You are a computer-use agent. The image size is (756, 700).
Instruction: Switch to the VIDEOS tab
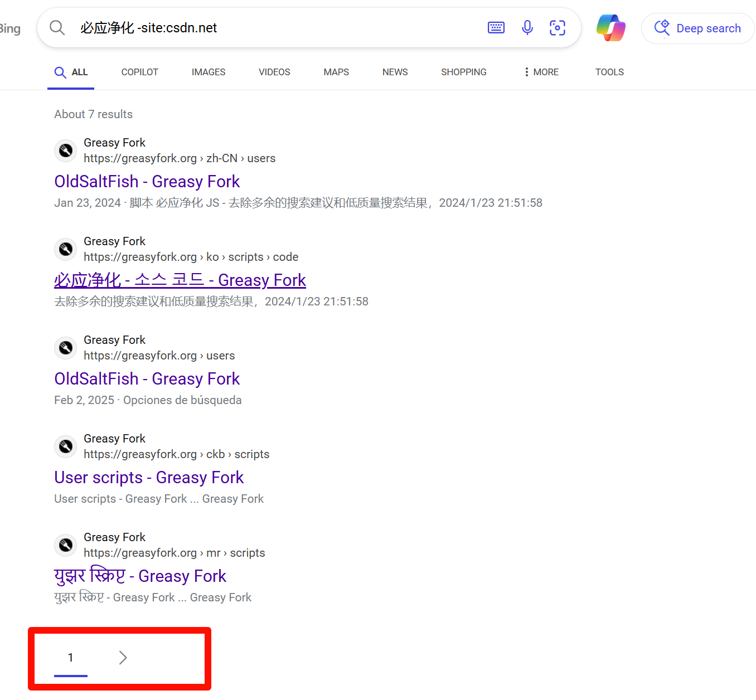tap(274, 72)
